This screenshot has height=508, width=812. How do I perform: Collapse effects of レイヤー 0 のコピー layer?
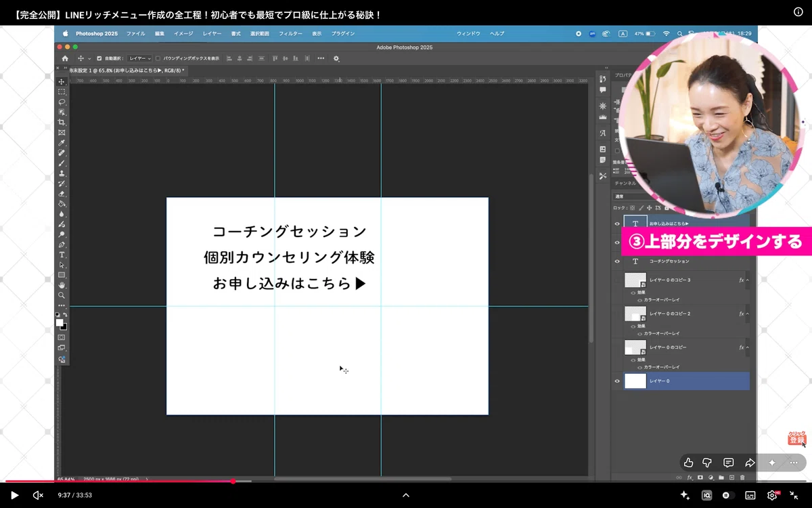(x=747, y=347)
